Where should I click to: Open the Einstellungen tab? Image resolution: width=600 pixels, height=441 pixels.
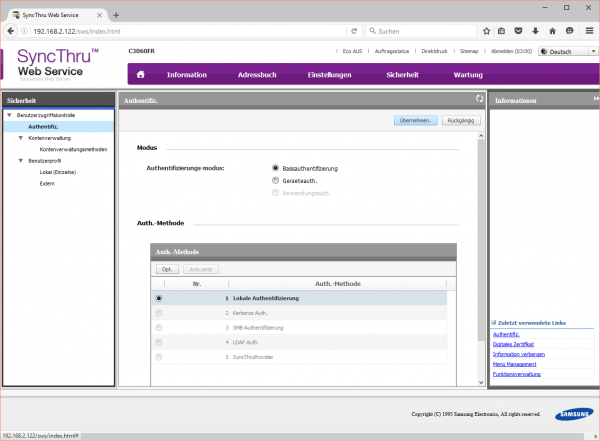click(329, 75)
